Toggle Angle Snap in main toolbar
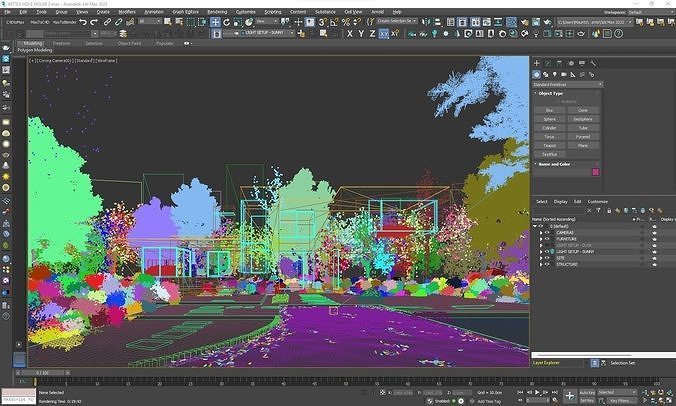 (x=334, y=22)
